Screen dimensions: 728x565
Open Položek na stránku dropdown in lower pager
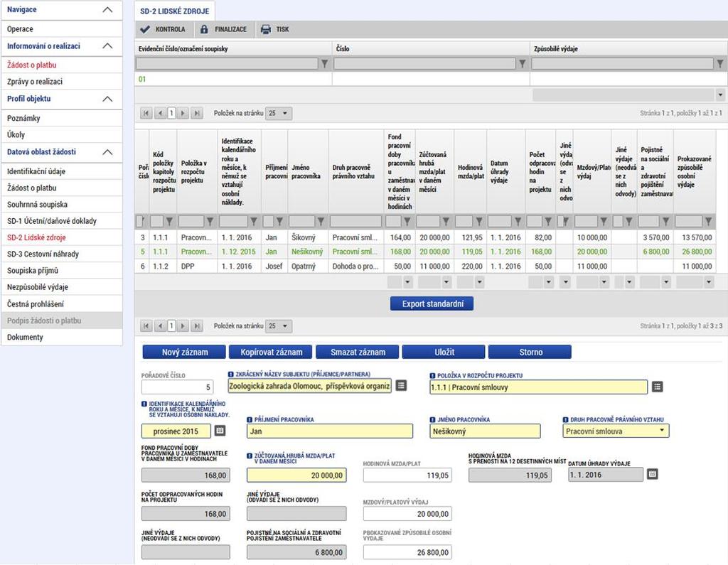pos(279,326)
